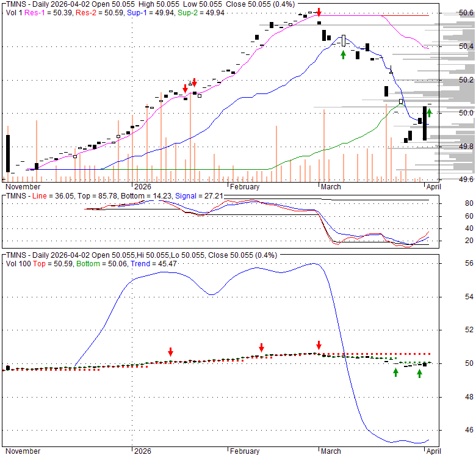
Task: Click the green up arrow under the hollow March candle
Action: 343,54
